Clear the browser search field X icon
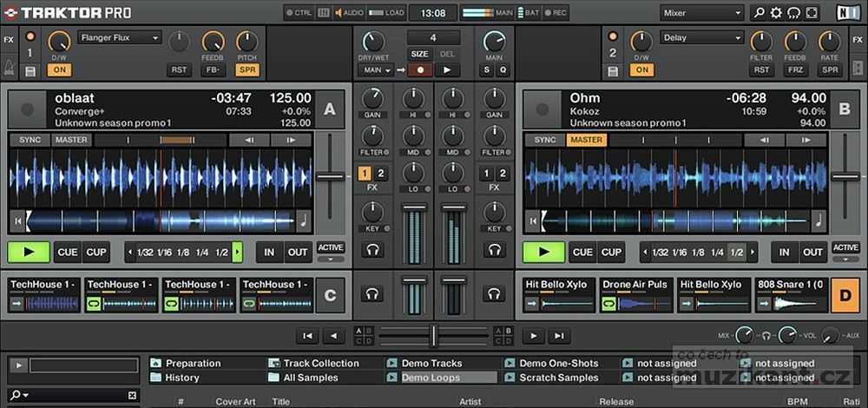The image size is (868, 408). click(x=132, y=395)
